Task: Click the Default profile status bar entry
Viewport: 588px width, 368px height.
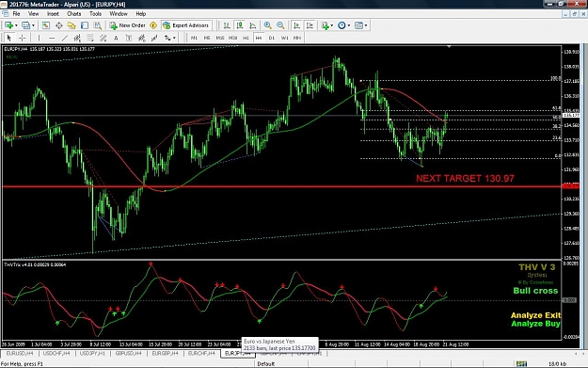Action: point(266,364)
